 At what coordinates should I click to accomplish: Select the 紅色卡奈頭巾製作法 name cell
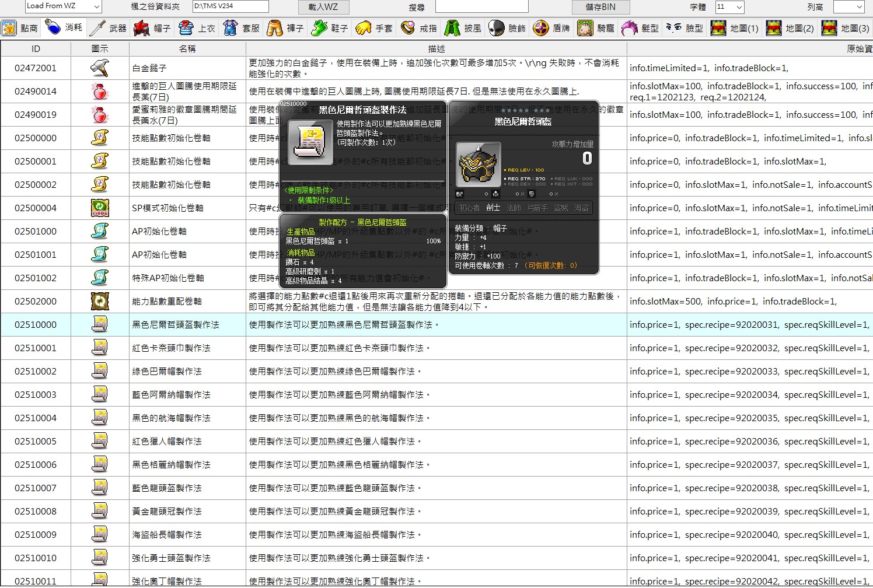click(x=187, y=348)
